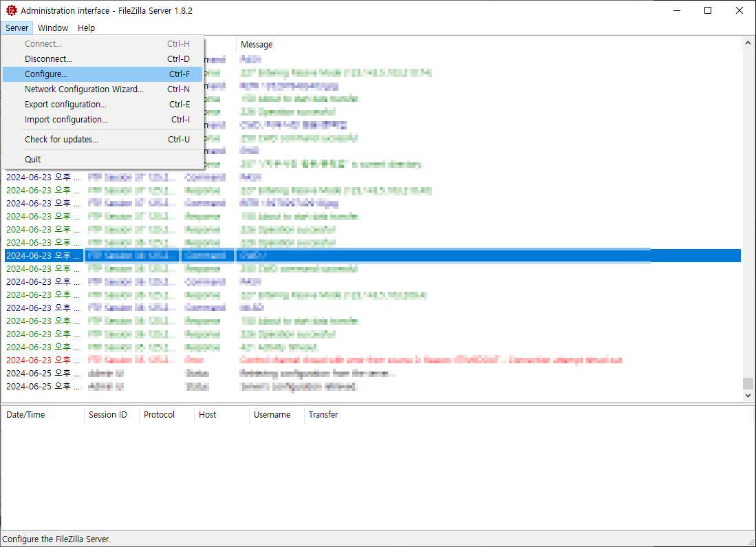This screenshot has height=547, width=756.
Task: Select the red 2024-06-23 error log row
Action: [x=372, y=361]
